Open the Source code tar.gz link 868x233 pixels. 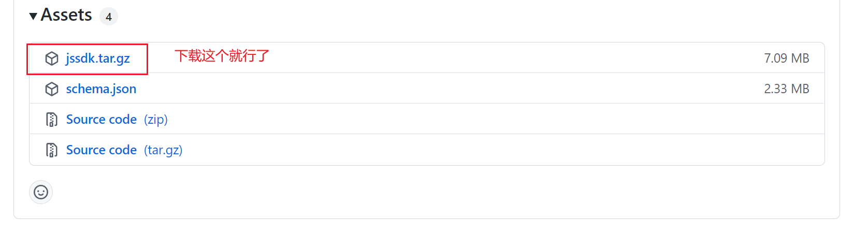pos(102,150)
